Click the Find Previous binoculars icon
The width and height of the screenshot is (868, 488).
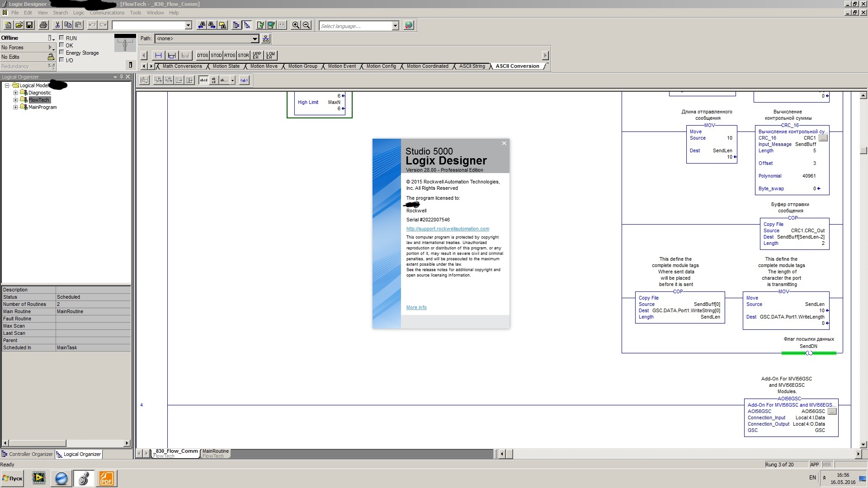click(x=202, y=25)
